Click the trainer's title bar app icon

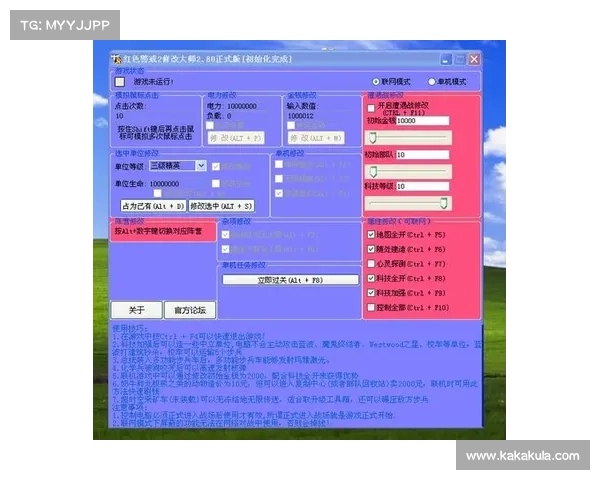pyautogui.click(x=116, y=59)
